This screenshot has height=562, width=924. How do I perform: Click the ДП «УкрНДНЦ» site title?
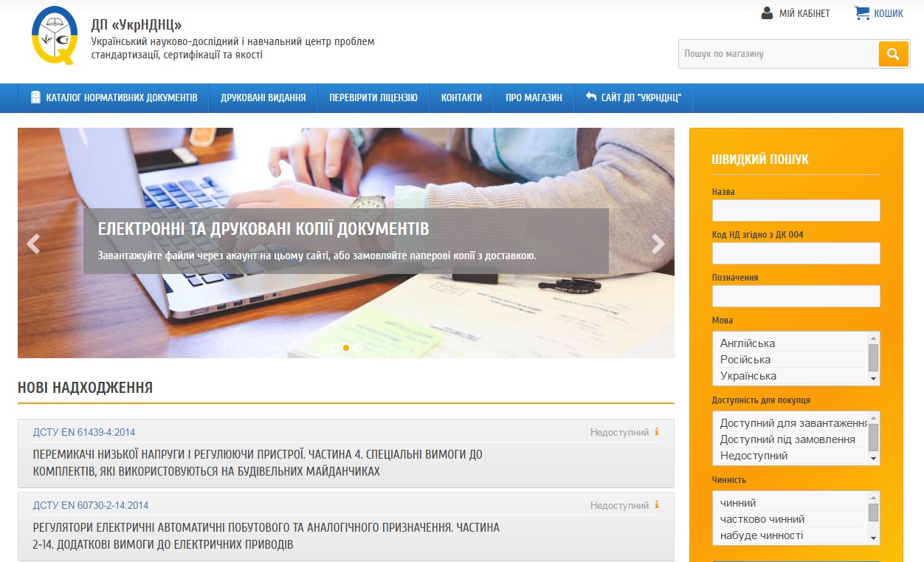coord(137,24)
